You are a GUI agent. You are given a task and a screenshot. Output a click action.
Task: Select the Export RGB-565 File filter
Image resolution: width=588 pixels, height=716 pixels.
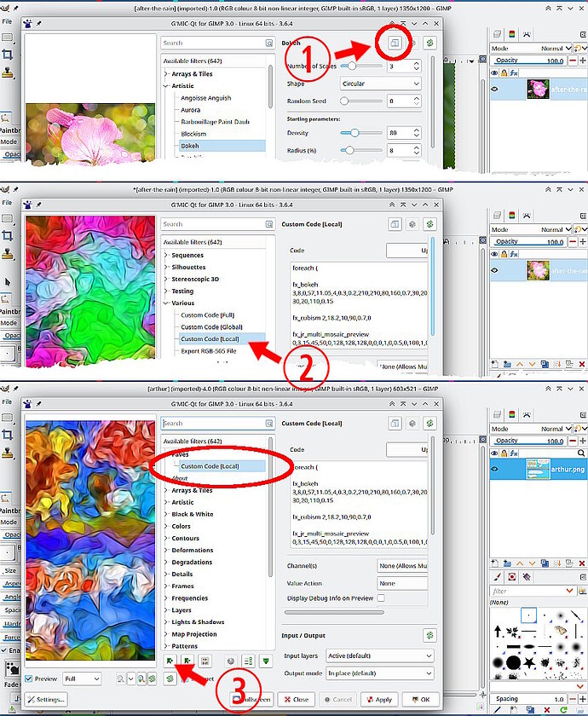[x=209, y=351]
